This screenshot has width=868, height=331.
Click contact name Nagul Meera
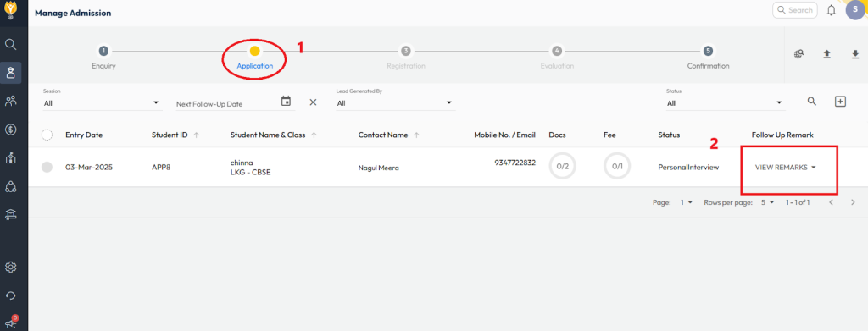(x=379, y=168)
